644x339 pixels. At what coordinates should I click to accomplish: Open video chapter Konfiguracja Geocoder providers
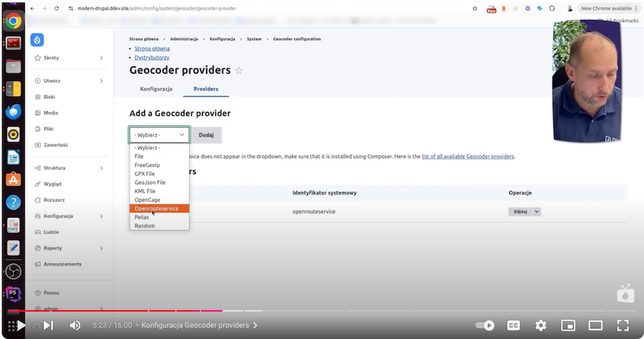[199, 325]
